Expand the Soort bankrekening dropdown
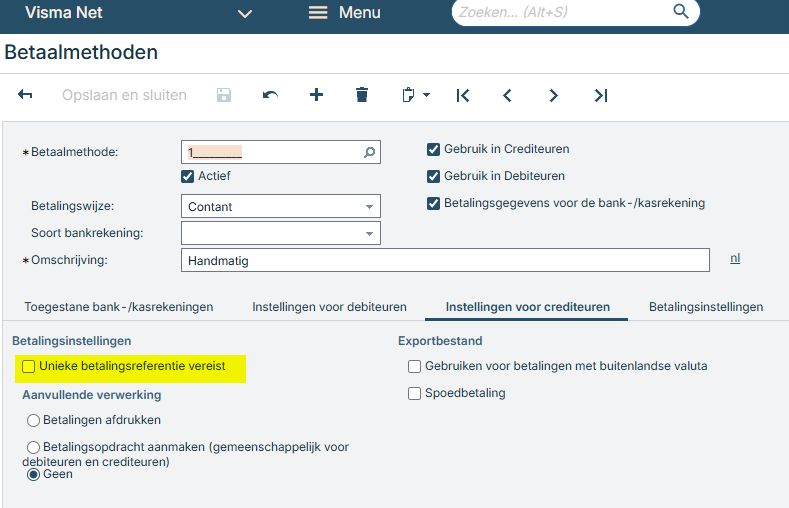The height and width of the screenshot is (508, 789). (369, 234)
